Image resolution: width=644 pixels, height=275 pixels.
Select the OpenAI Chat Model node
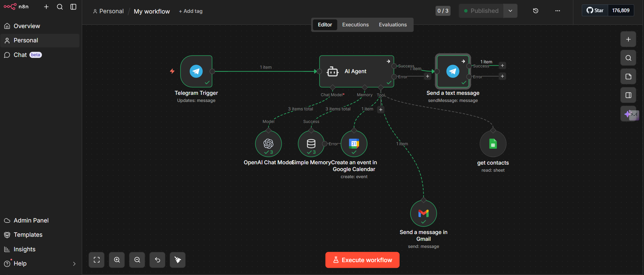pyautogui.click(x=268, y=144)
